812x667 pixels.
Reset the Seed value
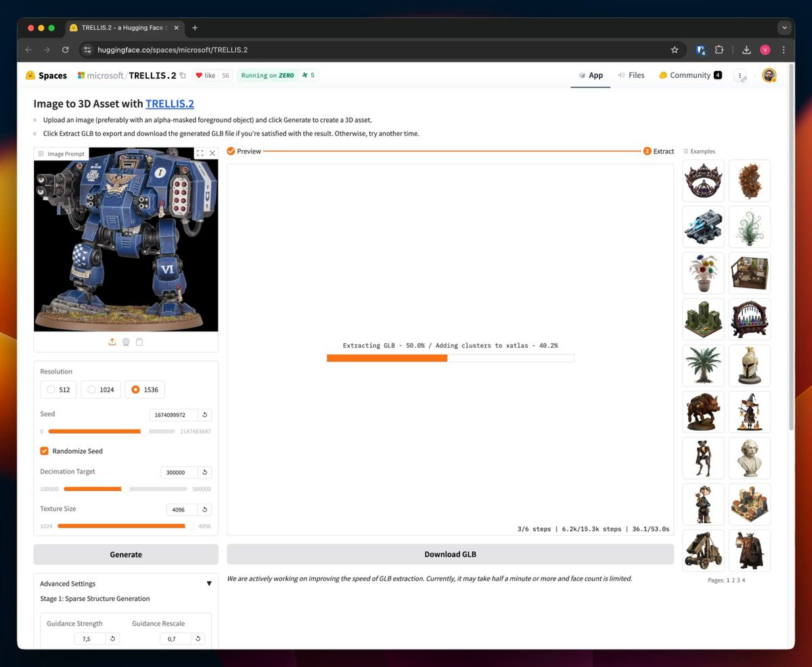(x=205, y=415)
